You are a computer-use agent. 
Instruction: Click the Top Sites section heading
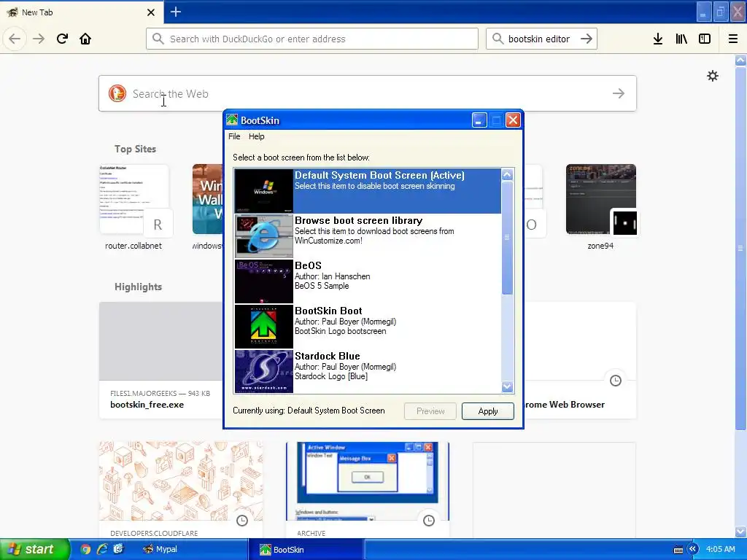(x=135, y=149)
